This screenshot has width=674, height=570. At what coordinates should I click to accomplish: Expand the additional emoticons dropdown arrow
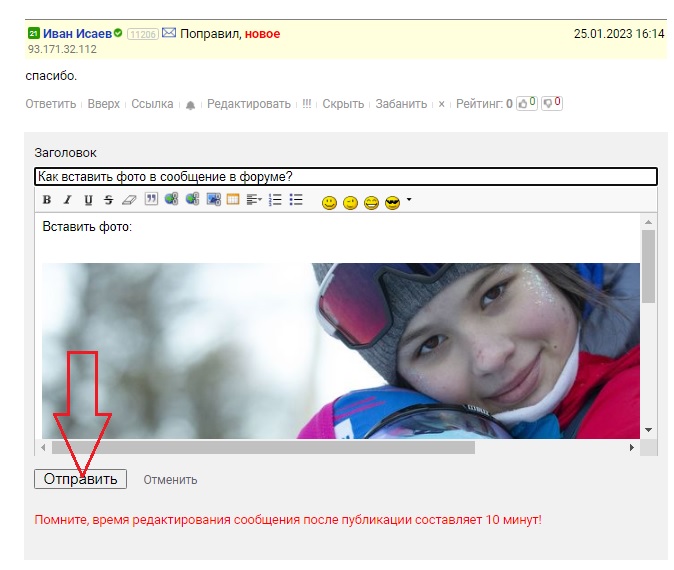[409, 199]
